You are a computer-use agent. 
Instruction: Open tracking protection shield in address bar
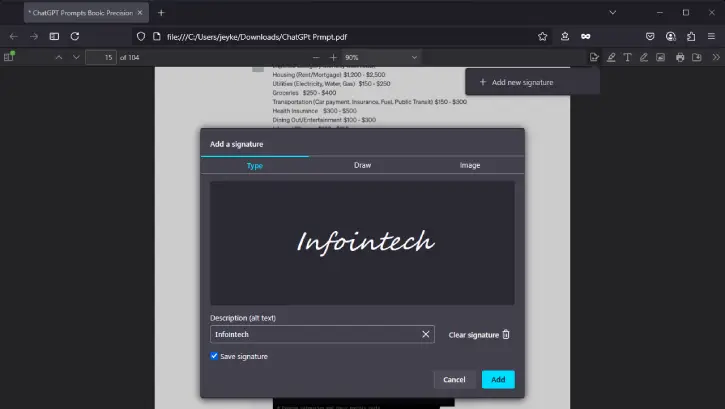tap(141, 37)
